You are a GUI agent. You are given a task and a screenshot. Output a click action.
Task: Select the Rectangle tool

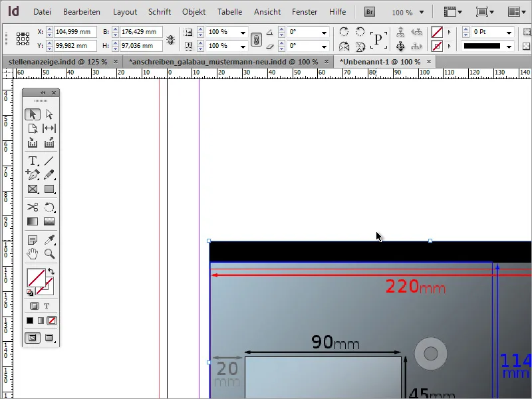tap(49, 189)
